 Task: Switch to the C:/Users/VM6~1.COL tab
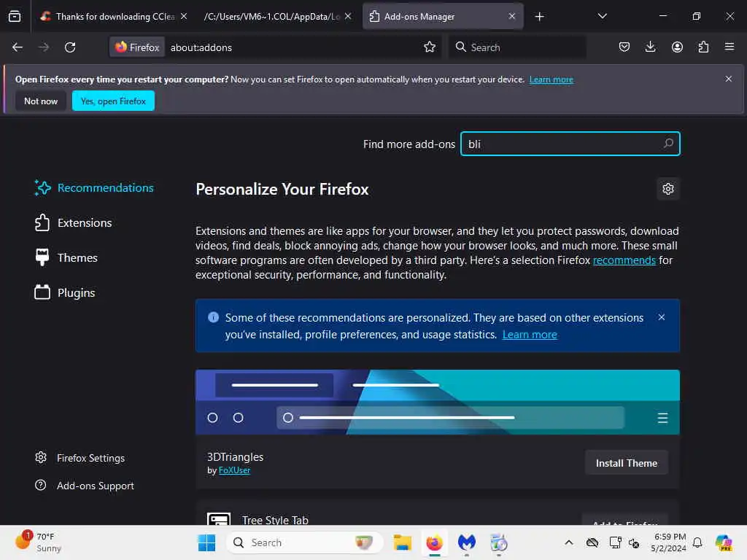tap(278, 16)
